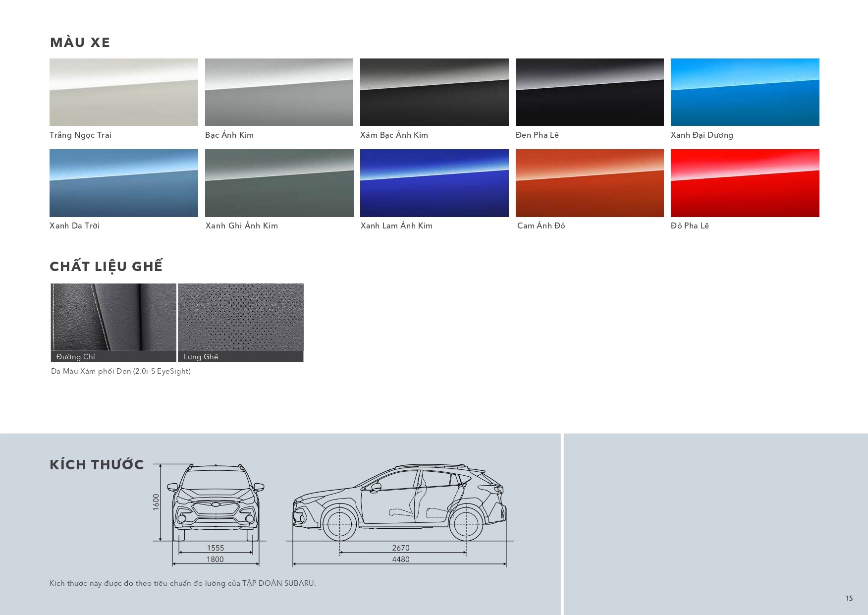Image resolution: width=868 pixels, height=615 pixels.
Task: Click the front-view car dimension drawing
Action: click(x=216, y=503)
